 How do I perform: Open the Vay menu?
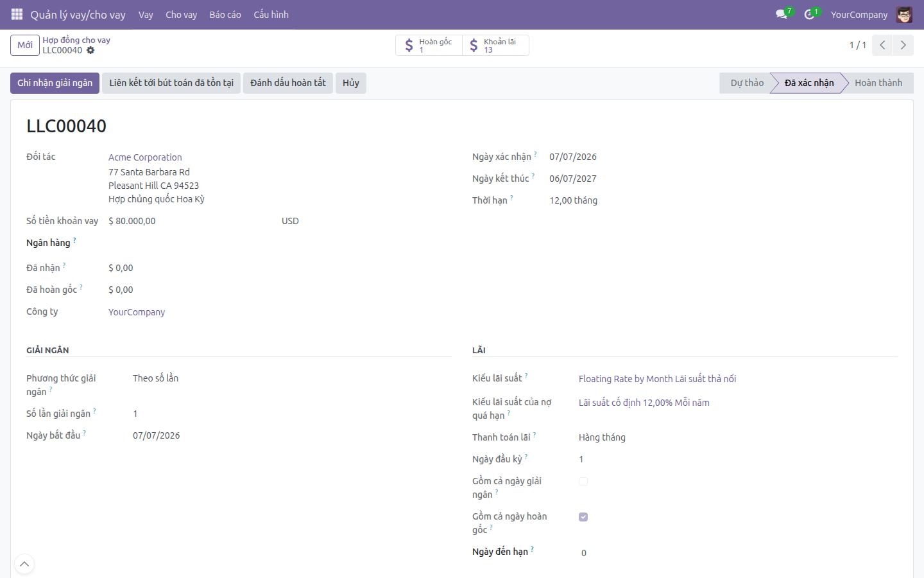146,14
